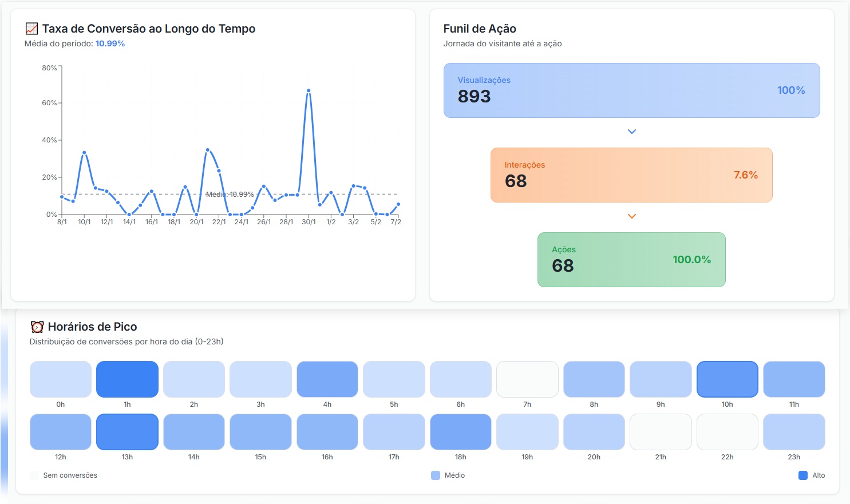
Task: Click the '10.99%' average value link
Action: [x=110, y=42]
